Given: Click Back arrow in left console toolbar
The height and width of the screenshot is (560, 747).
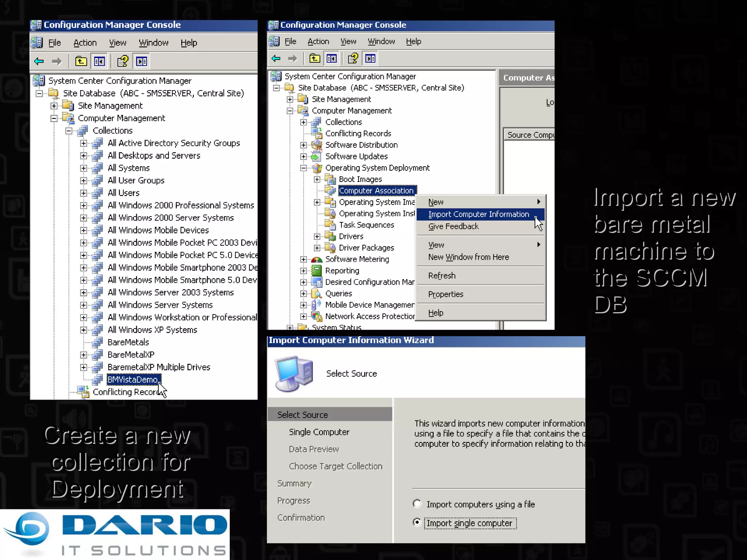Looking at the screenshot, I should (x=39, y=61).
